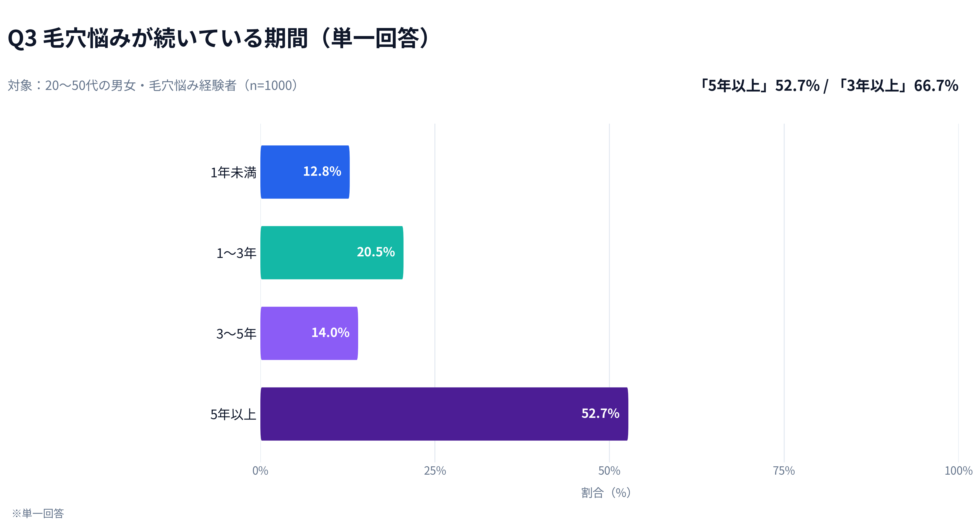Click the 1年未満 category label
Screen dimensions: 980x527
[x=234, y=173]
